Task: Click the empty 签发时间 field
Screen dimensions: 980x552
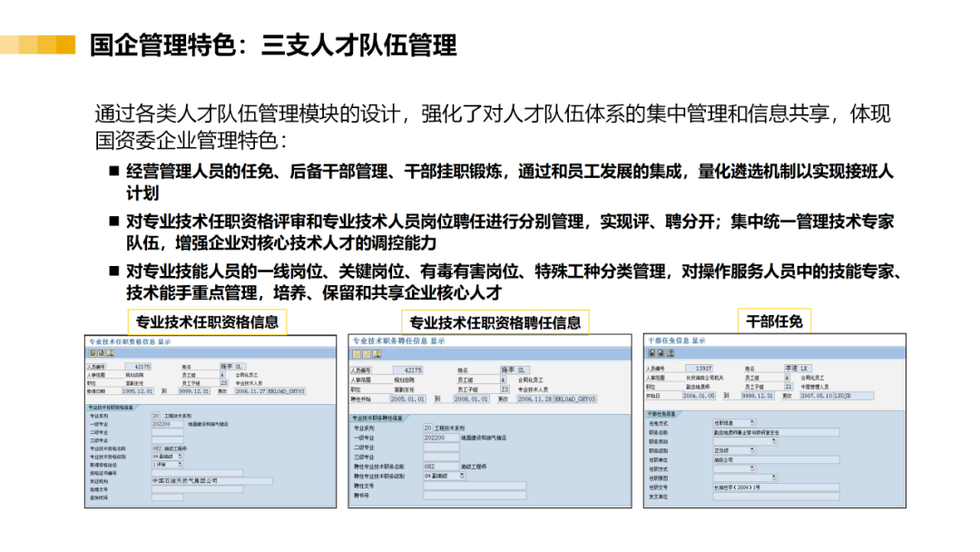Action: [x=168, y=498]
